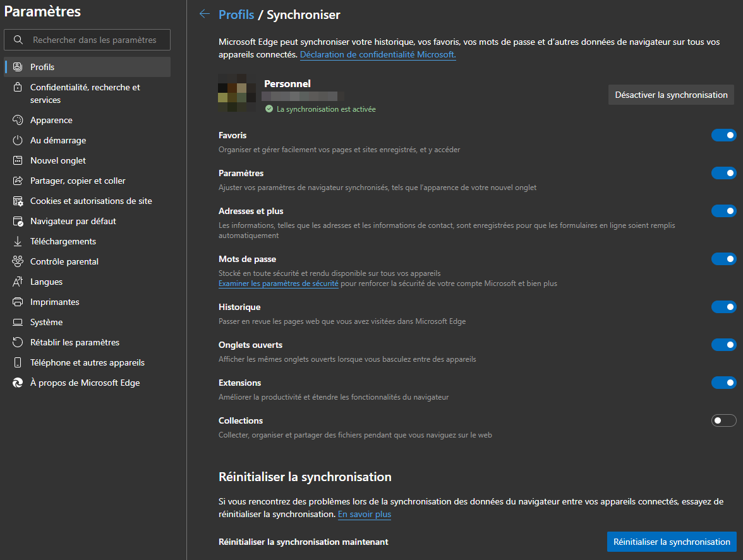Click the search magnifier icon
743x560 pixels.
pyautogui.click(x=18, y=40)
